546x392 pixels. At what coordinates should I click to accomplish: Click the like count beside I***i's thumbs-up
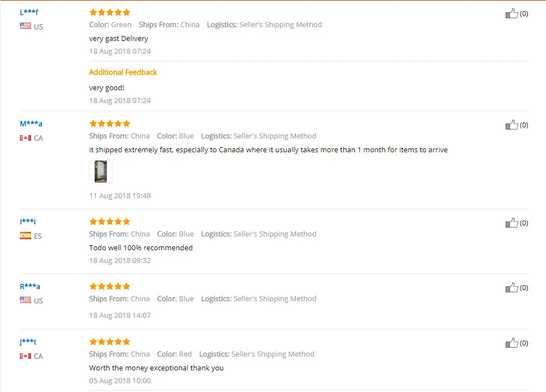point(524,223)
